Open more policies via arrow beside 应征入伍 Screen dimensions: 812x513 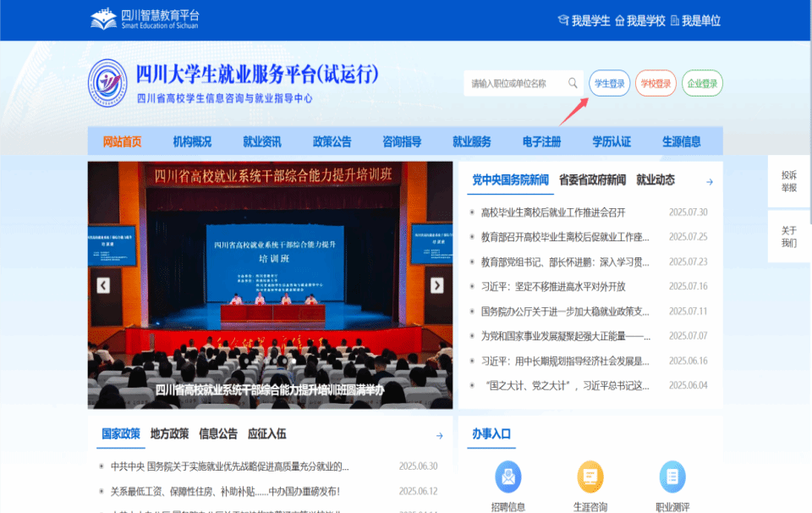click(439, 436)
